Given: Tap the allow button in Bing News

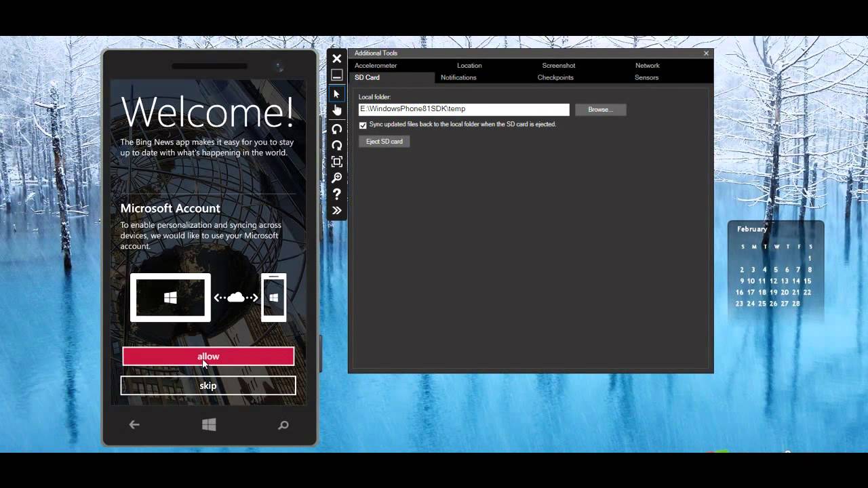Looking at the screenshot, I should click(208, 357).
